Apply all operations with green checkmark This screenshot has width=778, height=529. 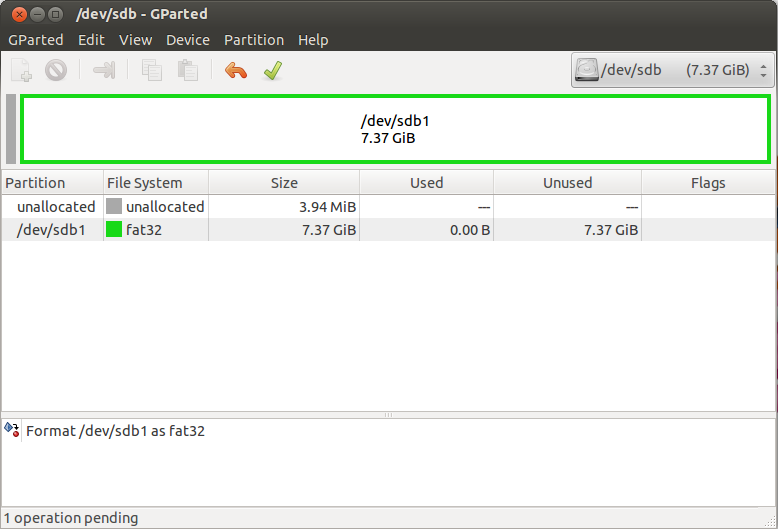point(273,70)
